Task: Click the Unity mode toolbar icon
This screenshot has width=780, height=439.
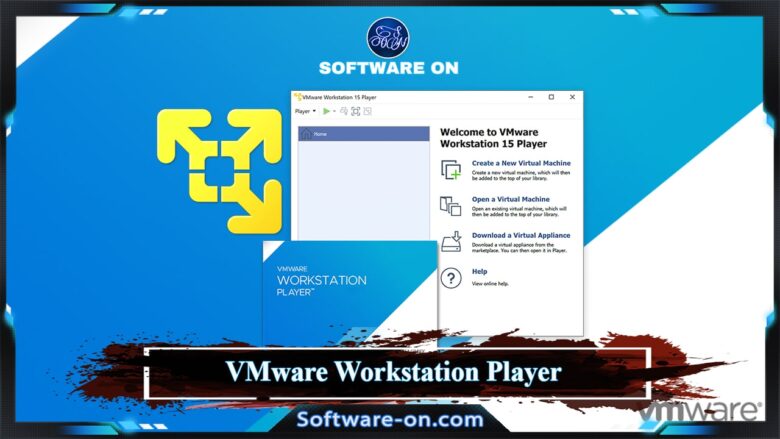Action: click(x=368, y=111)
